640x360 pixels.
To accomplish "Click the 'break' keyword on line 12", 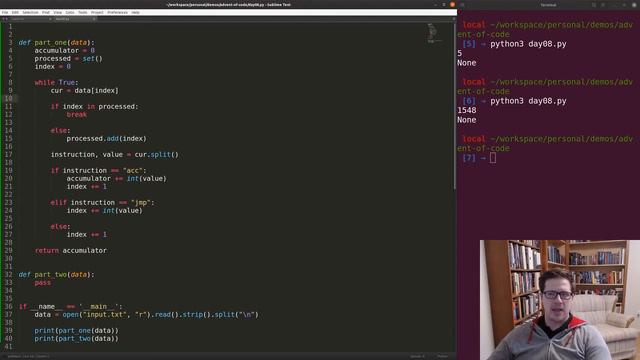I will (77, 115).
